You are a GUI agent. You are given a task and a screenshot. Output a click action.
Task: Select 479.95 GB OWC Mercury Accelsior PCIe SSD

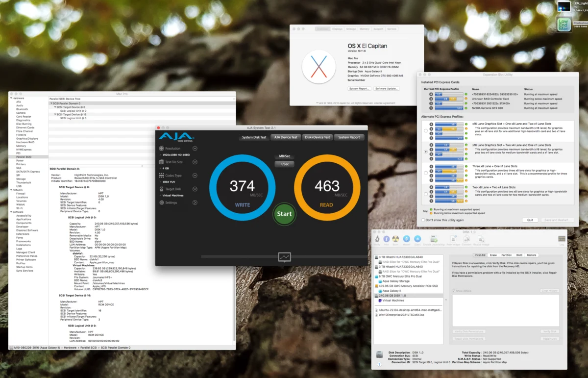tap(406, 286)
